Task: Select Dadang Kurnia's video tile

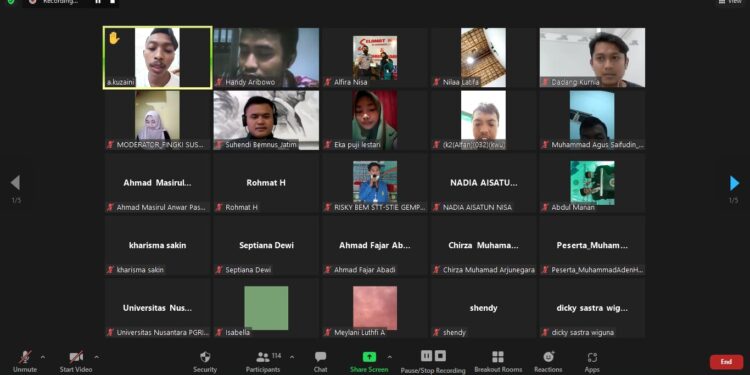Action: (592, 57)
